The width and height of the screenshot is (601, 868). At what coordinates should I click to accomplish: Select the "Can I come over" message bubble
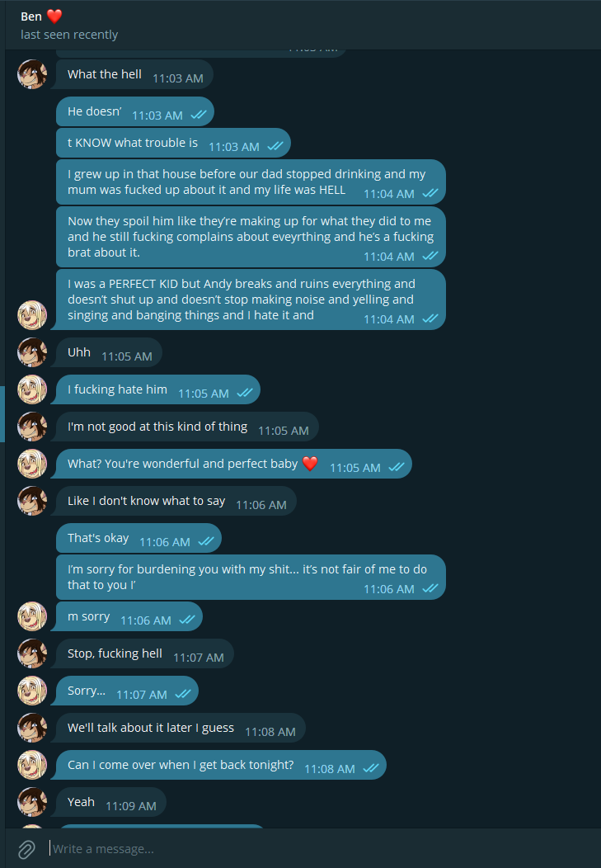180,765
